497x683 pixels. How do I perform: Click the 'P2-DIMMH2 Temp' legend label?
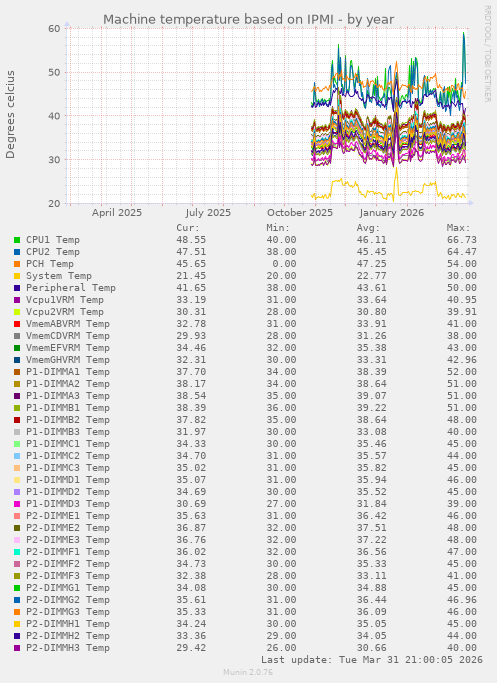(68, 636)
